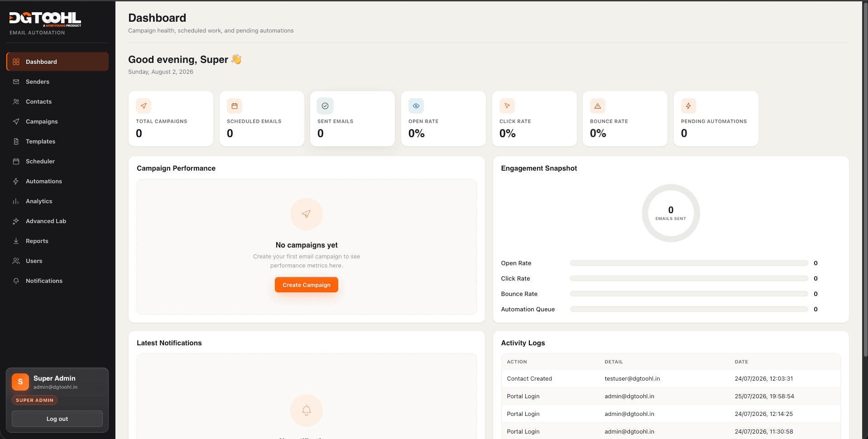Open the Notifications menu item

(x=58, y=281)
